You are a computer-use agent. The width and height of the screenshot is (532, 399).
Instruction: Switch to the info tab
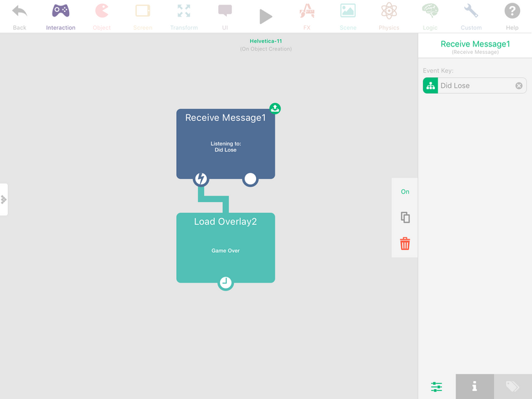click(x=475, y=386)
